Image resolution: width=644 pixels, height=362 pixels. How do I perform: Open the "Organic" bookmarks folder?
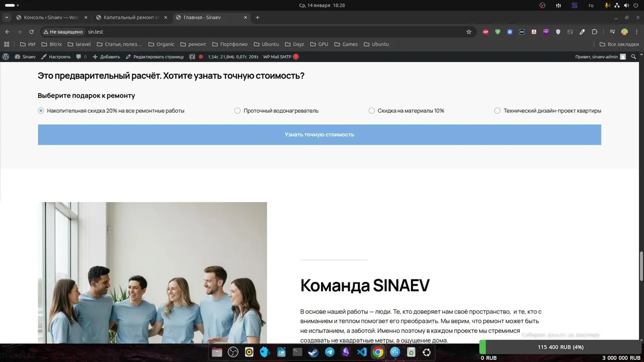click(161, 44)
